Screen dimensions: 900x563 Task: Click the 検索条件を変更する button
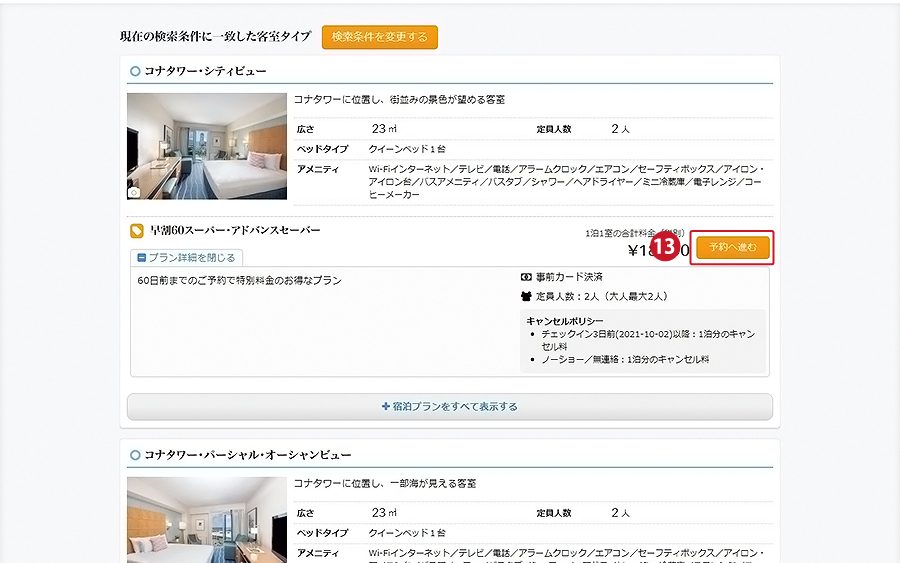[379, 37]
